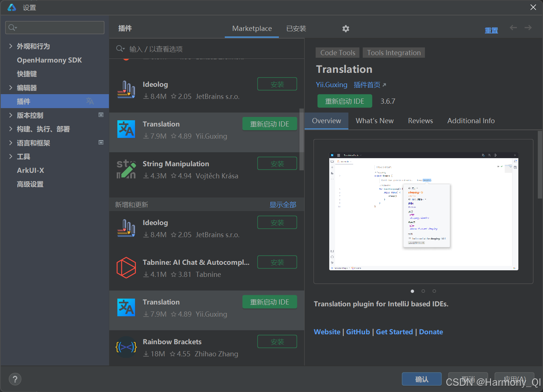Viewport: 543px width, 392px height.
Task: Open the Additional Info tab
Action: [x=471, y=121]
